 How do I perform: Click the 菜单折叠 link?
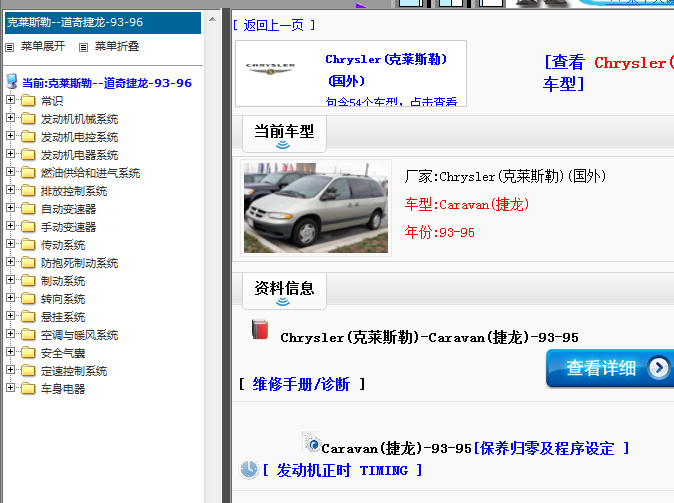pyautogui.click(x=116, y=46)
